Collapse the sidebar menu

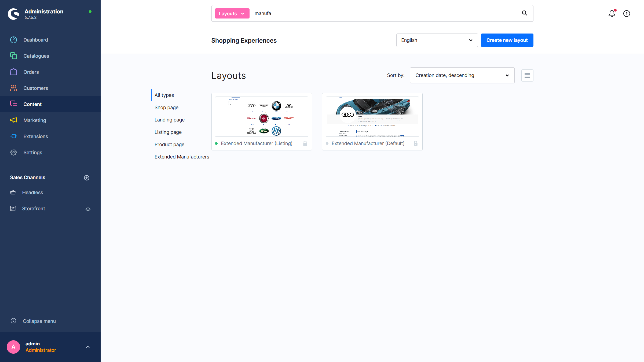pos(39,321)
